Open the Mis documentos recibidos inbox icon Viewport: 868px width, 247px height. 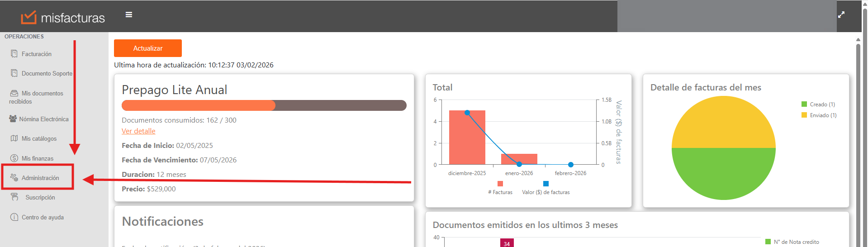tap(14, 93)
